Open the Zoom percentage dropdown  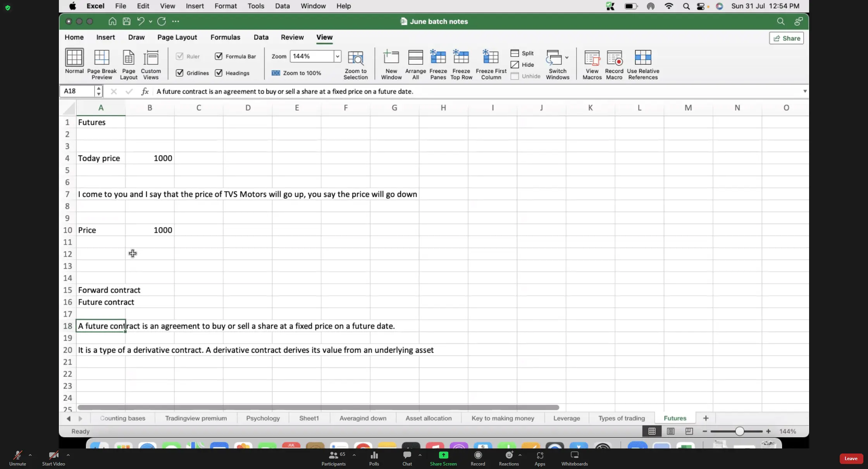pyautogui.click(x=337, y=56)
